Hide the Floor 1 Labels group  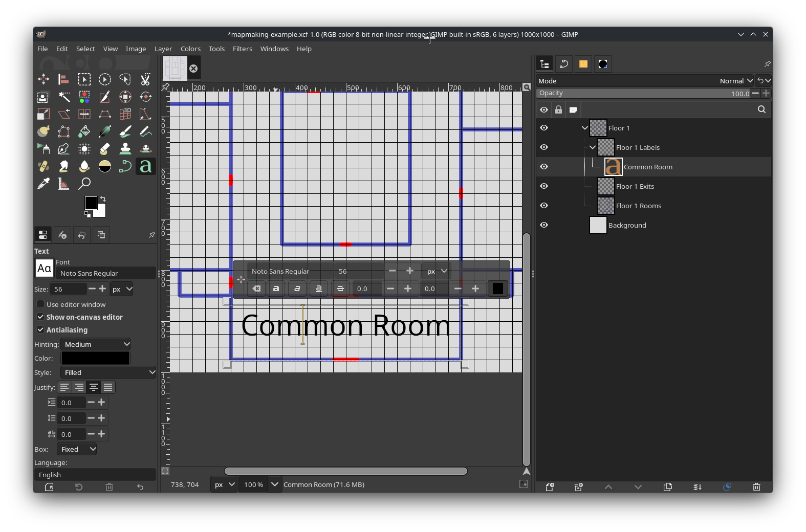coord(544,147)
